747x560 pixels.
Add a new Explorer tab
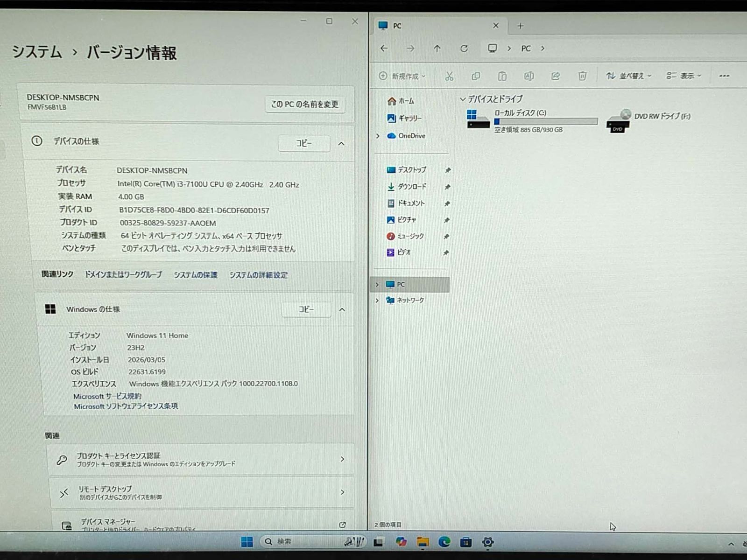coord(521,26)
